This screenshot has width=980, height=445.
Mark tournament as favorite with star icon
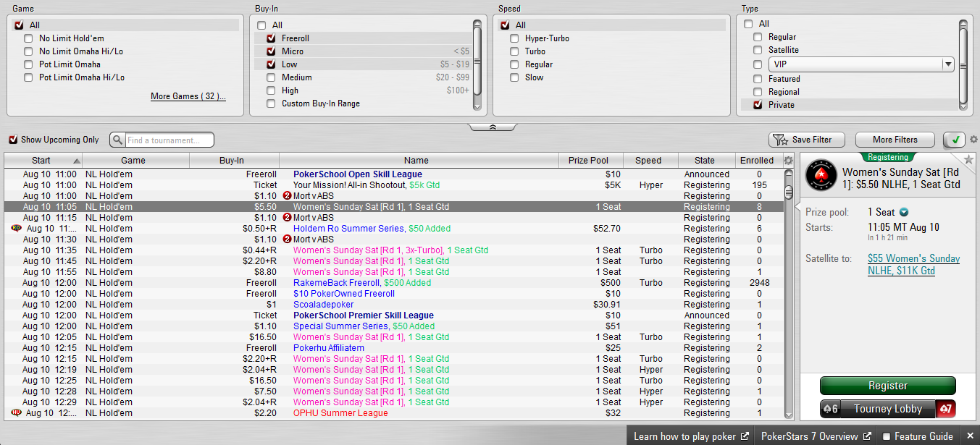pos(968,159)
